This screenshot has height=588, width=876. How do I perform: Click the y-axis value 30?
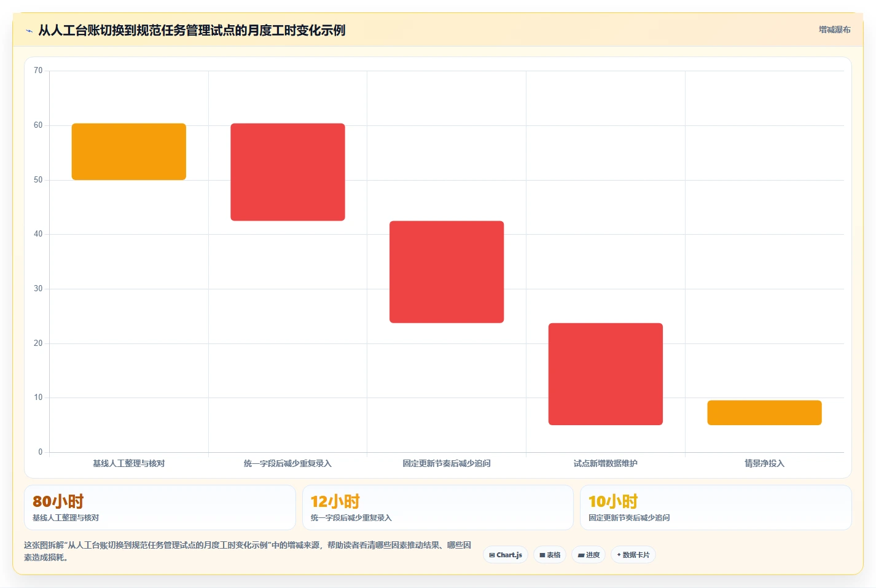coord(38,289)
